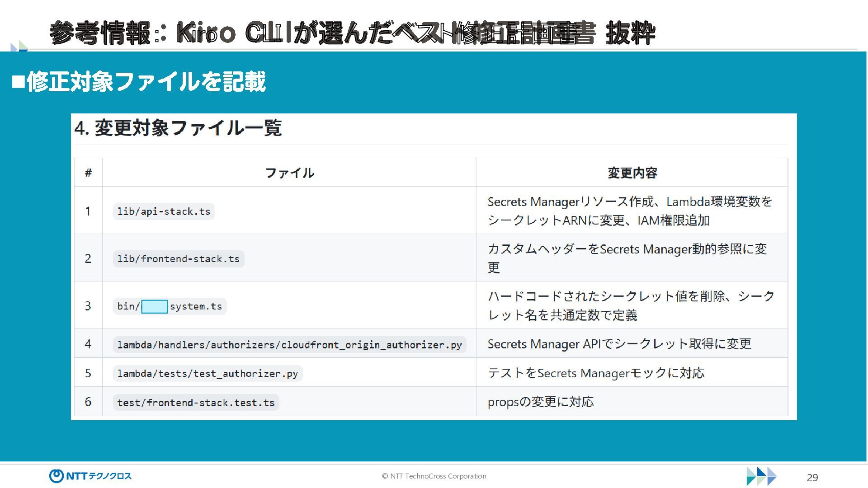Click the 修正対象ファイルを記載 subtitle

139,82
